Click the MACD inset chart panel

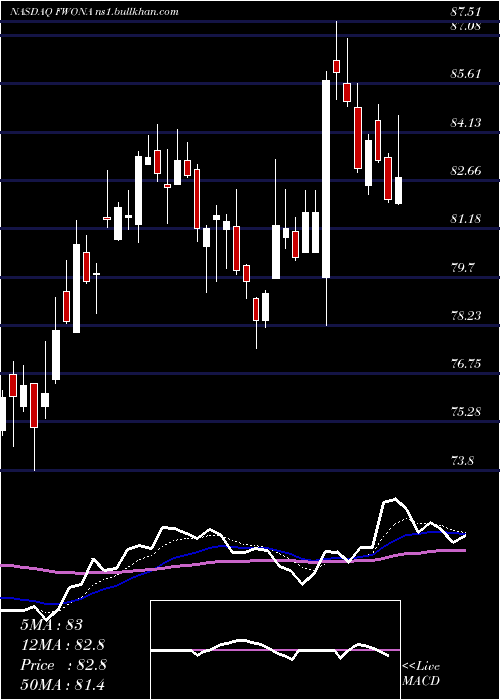pos(275,650)
